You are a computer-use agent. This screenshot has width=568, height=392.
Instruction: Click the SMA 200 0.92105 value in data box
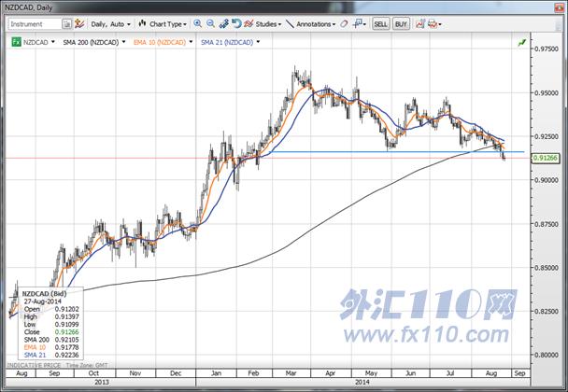coord(66,340)
